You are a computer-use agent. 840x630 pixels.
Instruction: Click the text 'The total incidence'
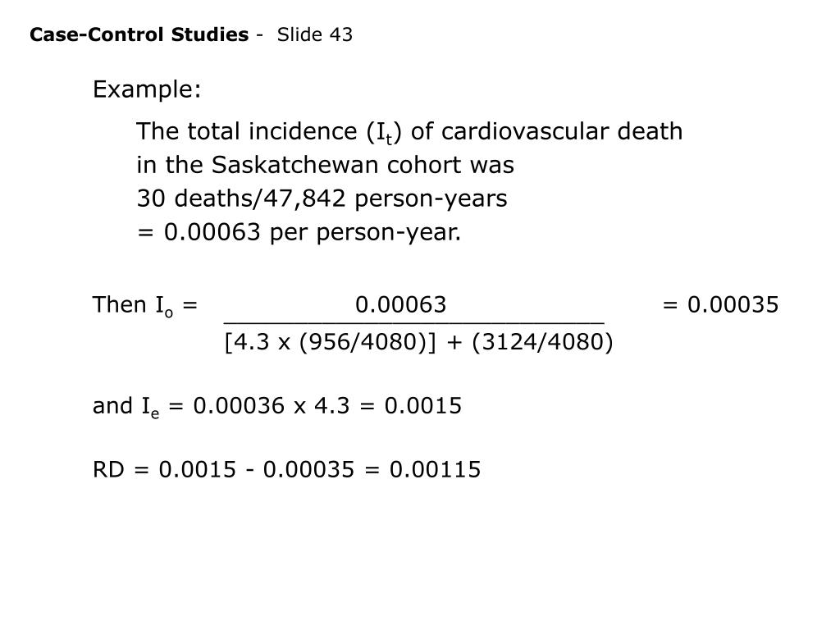click(x=247, y=131)
